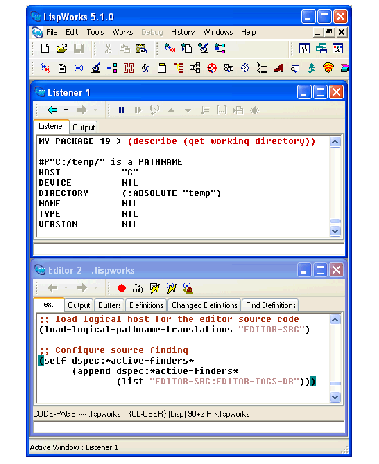Click the Listener toolbar debug bug icon
The height and width of the screenshot is (464, 379).
254,110
